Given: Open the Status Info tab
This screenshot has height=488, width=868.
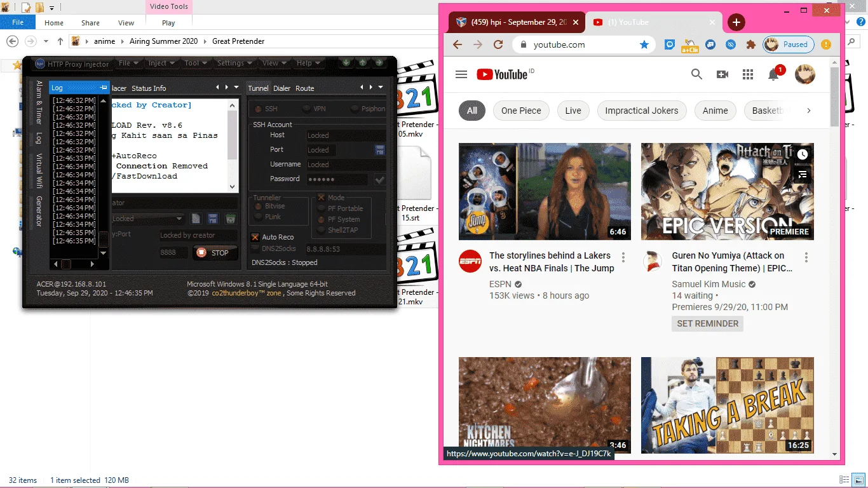Looking at the screenshot, I should click(x=149, y=88).
